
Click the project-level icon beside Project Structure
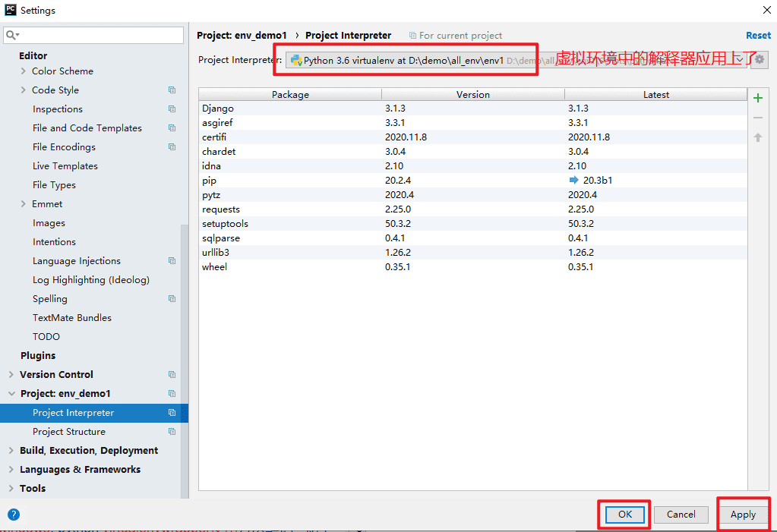click(172, 432)
